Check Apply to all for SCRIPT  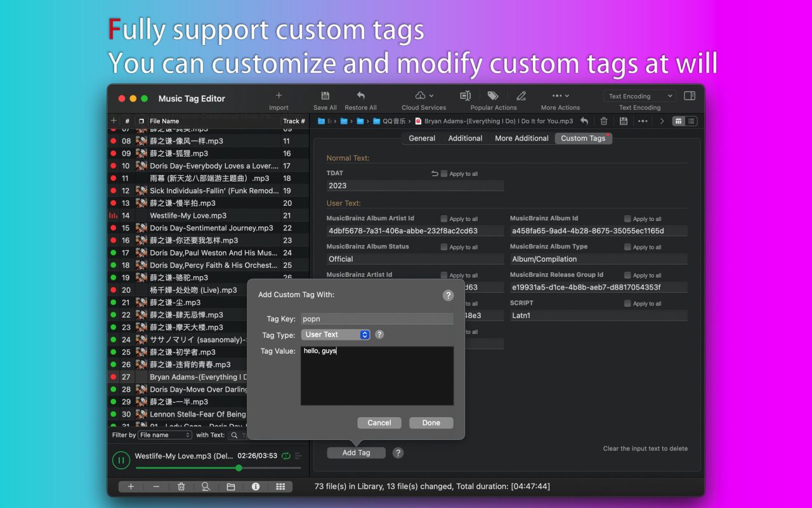coord(627,304)
